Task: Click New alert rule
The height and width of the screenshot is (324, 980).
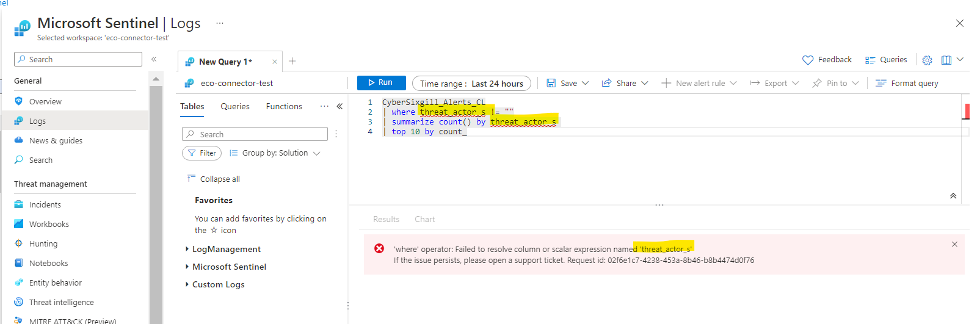Action: tap(694, 83)
